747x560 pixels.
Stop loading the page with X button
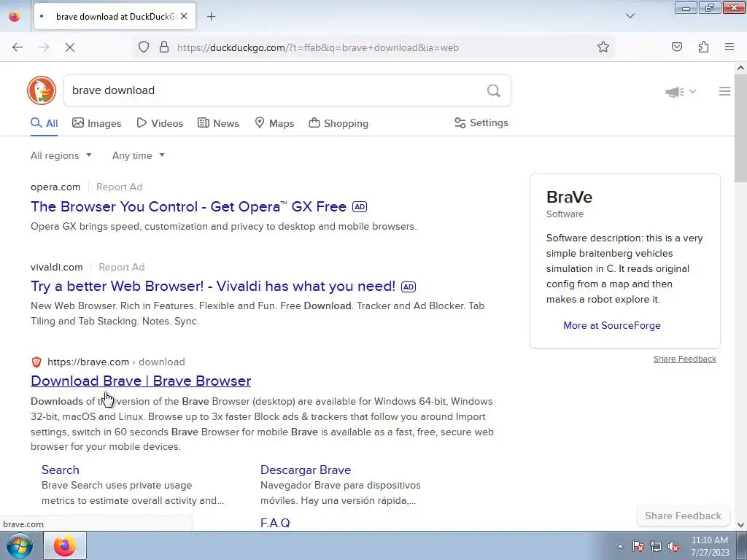[x=69, y=47]
